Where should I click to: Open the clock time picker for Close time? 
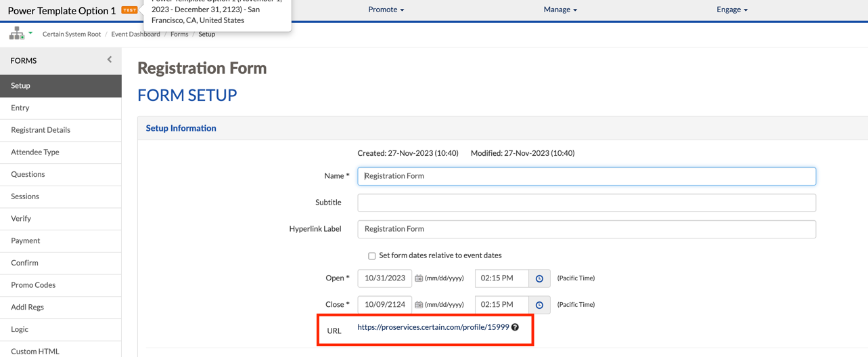click(539, 305)
